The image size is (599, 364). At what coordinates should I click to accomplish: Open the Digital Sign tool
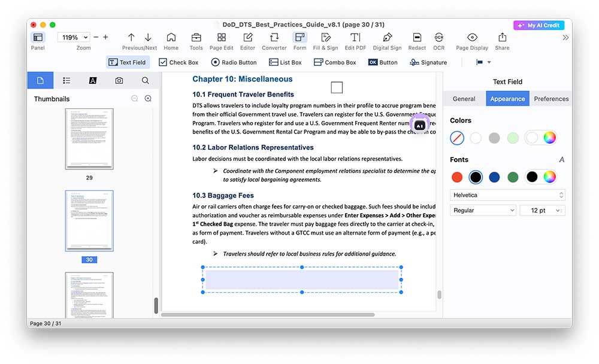[388, 38]
